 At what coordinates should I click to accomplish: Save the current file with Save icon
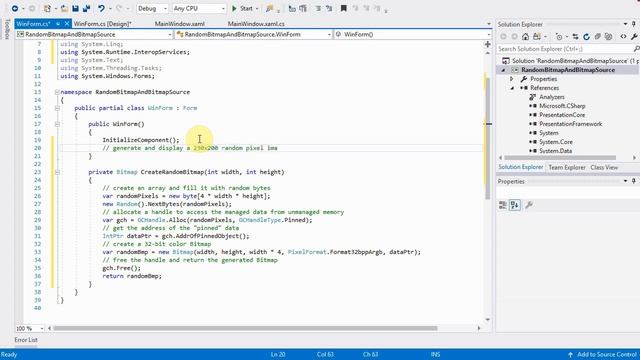76,8
